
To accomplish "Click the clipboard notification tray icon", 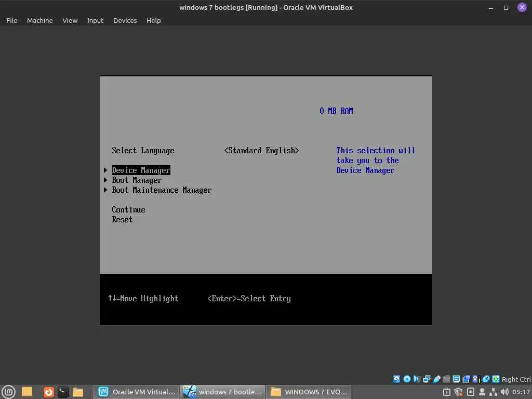I will 446,392.
